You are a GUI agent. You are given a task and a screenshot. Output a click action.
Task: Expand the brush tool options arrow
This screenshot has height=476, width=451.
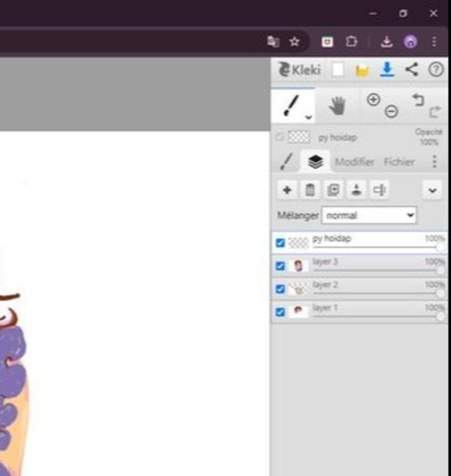[x=309, y=117]
